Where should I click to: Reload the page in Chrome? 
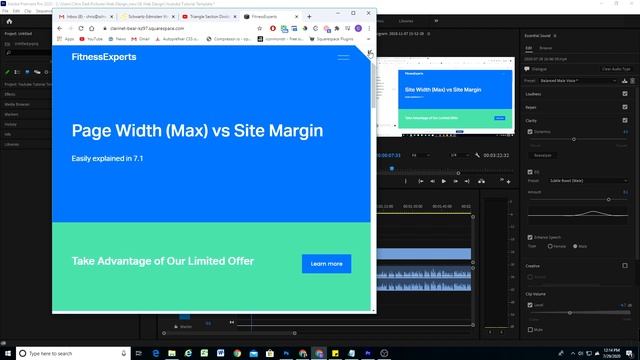pyautogui.click(x=81, y=29)
